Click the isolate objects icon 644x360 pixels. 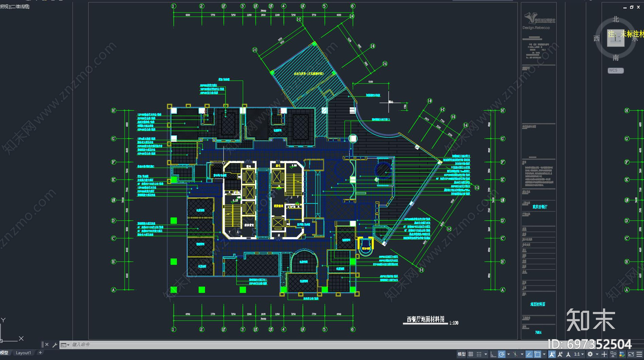[x=613, y=354]
